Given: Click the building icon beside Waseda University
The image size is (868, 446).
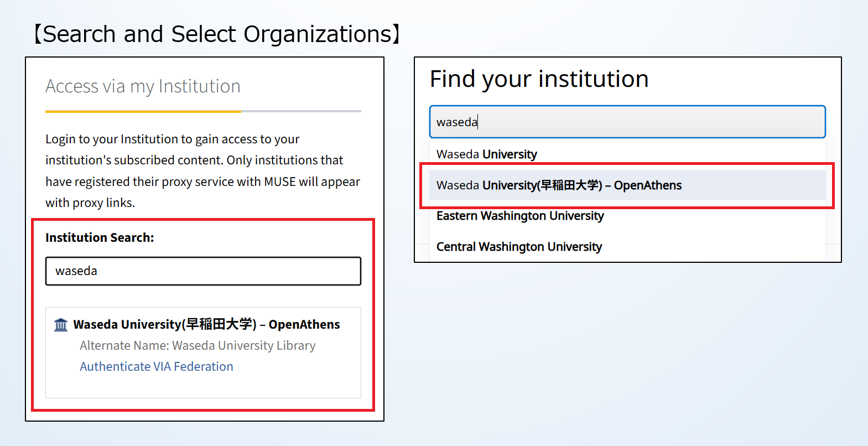Looking at the screenshot, I should pyautogui.click(x=61, y=325).
